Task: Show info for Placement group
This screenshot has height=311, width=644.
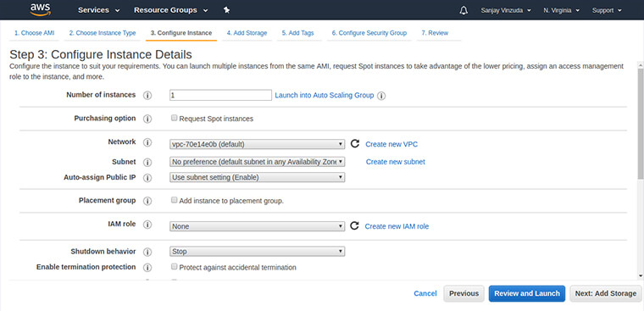Action: (147, 201)
